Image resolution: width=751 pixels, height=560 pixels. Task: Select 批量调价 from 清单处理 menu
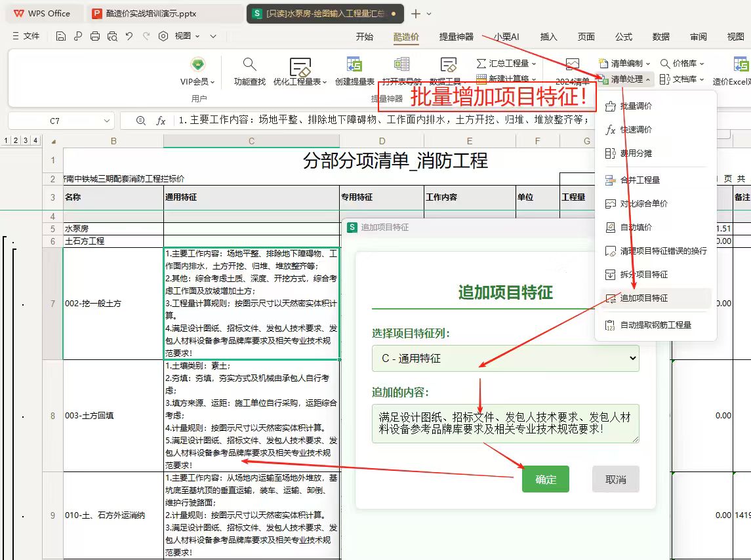pos(636,106)
